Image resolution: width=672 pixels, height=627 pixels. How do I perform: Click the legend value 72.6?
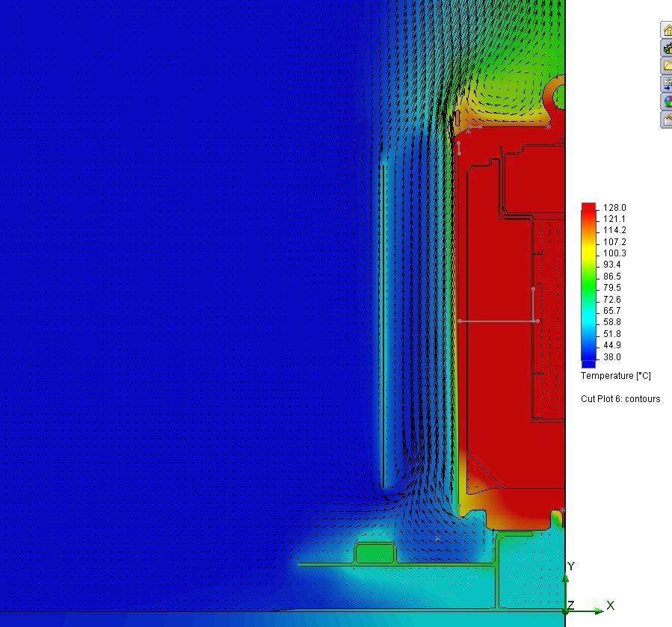612,299
